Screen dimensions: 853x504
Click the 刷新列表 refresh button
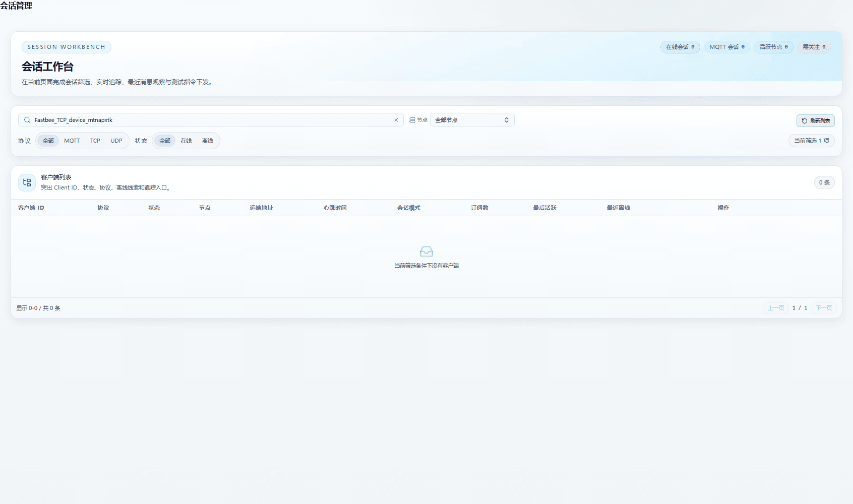point(815,121)
